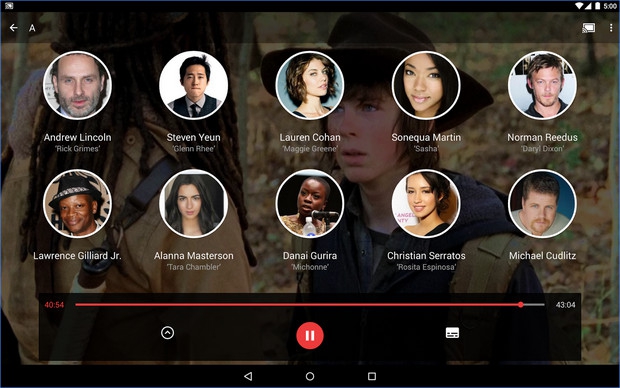The width and height of the screenshot is (620, 388).
Task: Tap the Wi-Fi signal icon in status bar
Action: pos(578,6)
